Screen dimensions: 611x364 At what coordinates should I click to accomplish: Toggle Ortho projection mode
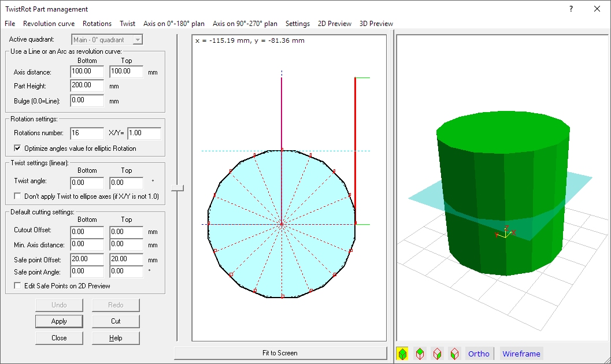(x=479, y=354)
